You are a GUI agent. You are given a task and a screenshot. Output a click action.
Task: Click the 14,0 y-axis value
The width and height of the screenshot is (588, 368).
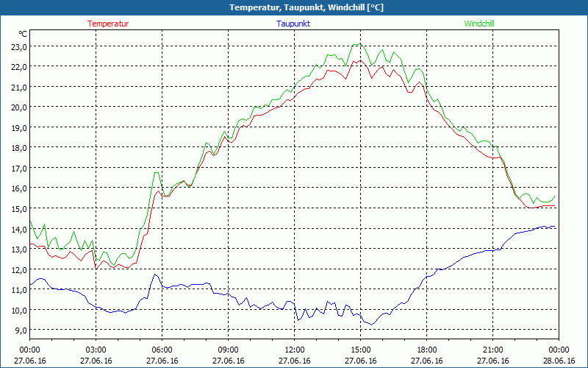click(19, 229)
